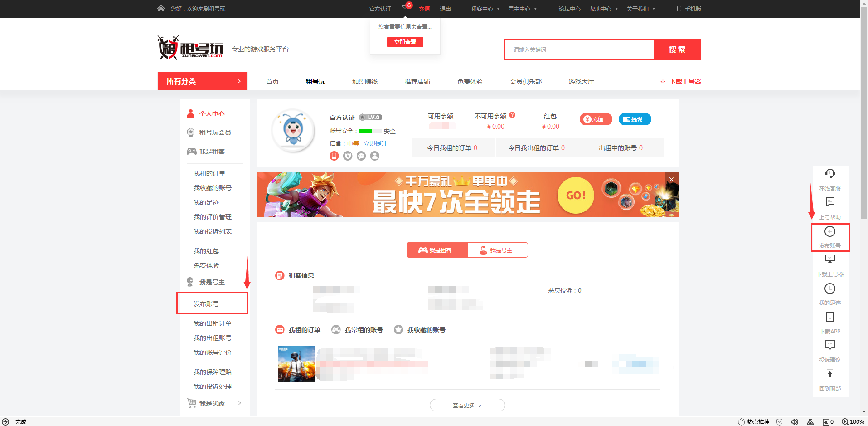Viewport: 868px width, 426px height.
Task: Click the orange 充值 button
Action: [x=596, y=119]
